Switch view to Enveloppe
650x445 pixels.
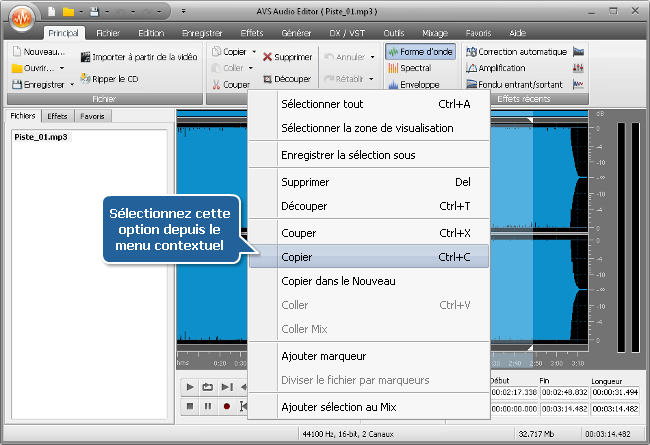[414, 85]
